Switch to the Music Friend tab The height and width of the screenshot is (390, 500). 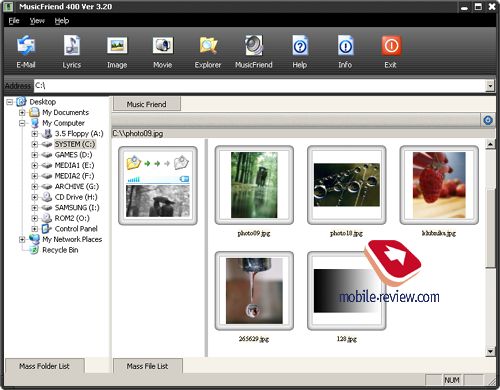coord(147,104)
